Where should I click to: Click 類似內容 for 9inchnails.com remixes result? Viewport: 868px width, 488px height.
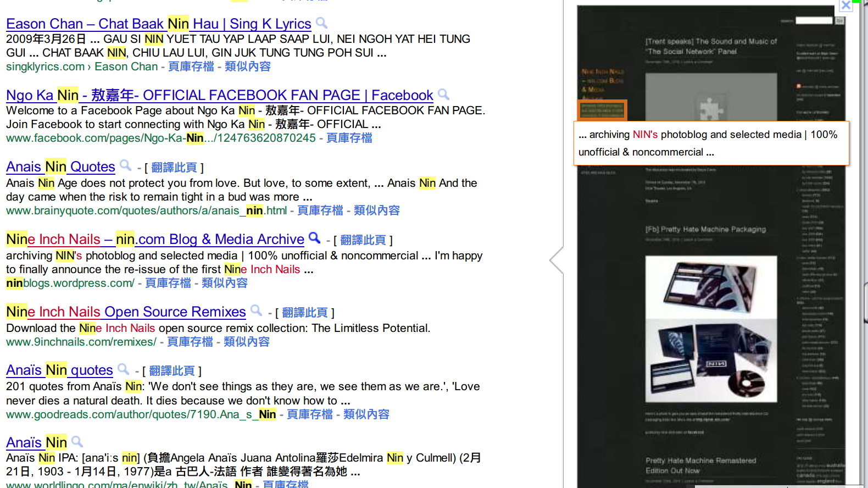coord(247,342)
